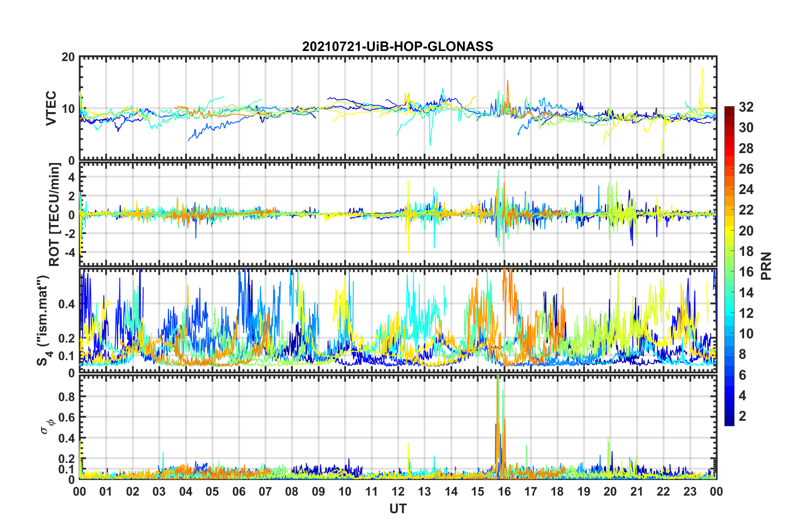Click x-axis tick label 23
The height and width of the screenshot is (532, 796).
point(690,491)
